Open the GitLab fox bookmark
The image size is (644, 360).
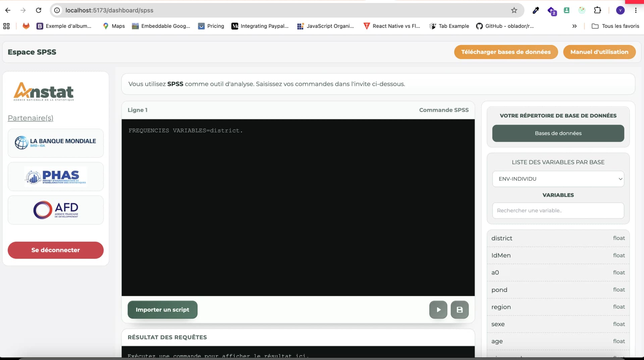click(x=26, y=26)
